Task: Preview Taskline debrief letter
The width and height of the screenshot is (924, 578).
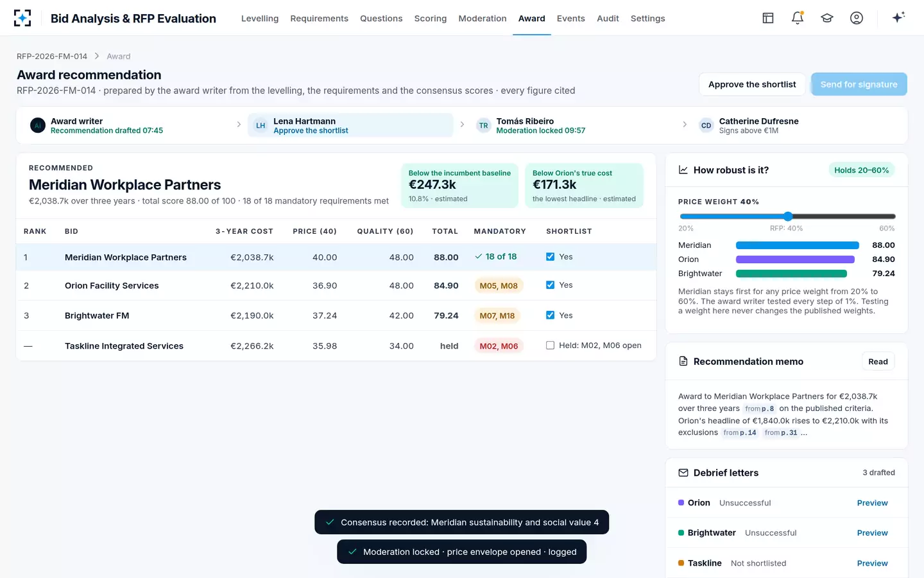Action: coord(873,563)
